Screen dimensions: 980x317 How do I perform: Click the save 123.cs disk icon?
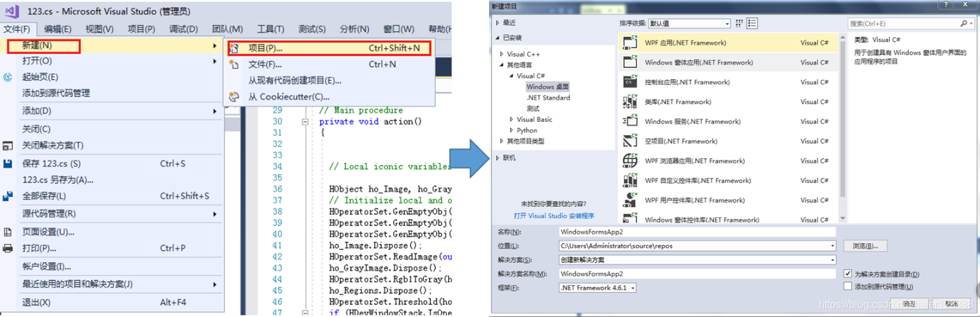click(8, 163)
